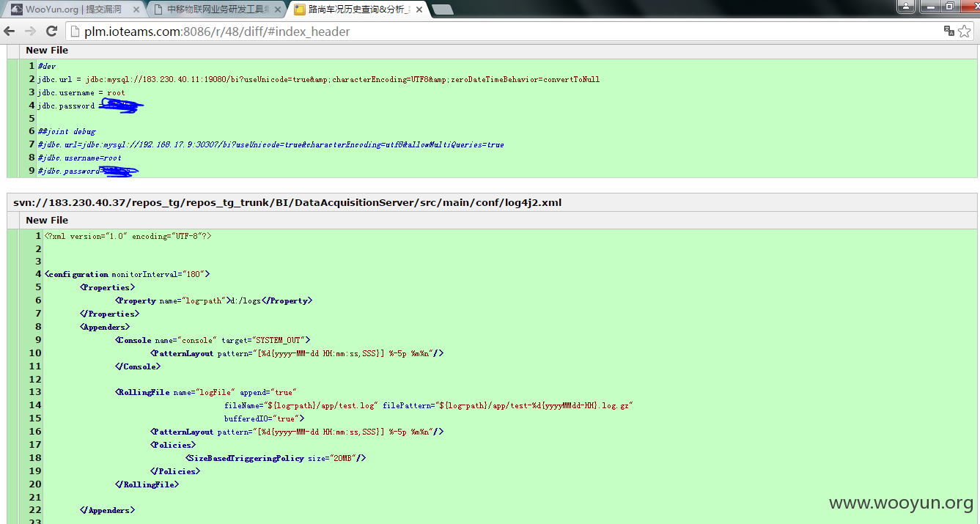Screen dimensions: 980x524
Task: Click the fileName="${log-path}/app/test.log" line
Action: (428, 405)
